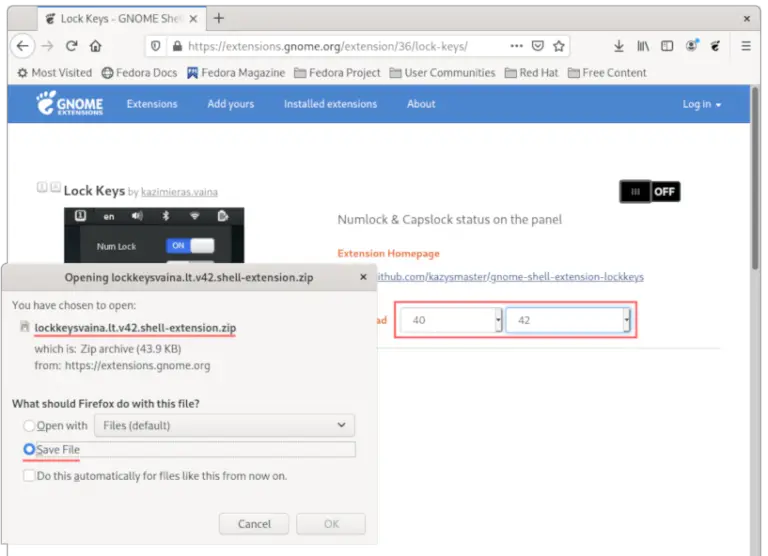Go to Firefox home page icon
This screenshot has width=768, height=556.
[96, 46]
